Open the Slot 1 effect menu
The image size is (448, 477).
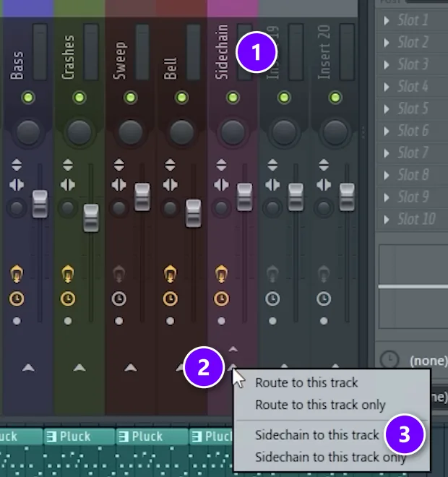pyautogui.click(x=387, y=21)
